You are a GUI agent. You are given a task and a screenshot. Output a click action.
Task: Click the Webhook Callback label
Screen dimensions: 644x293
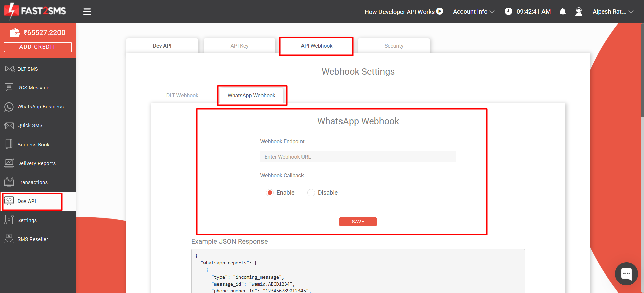coord(282,176)
